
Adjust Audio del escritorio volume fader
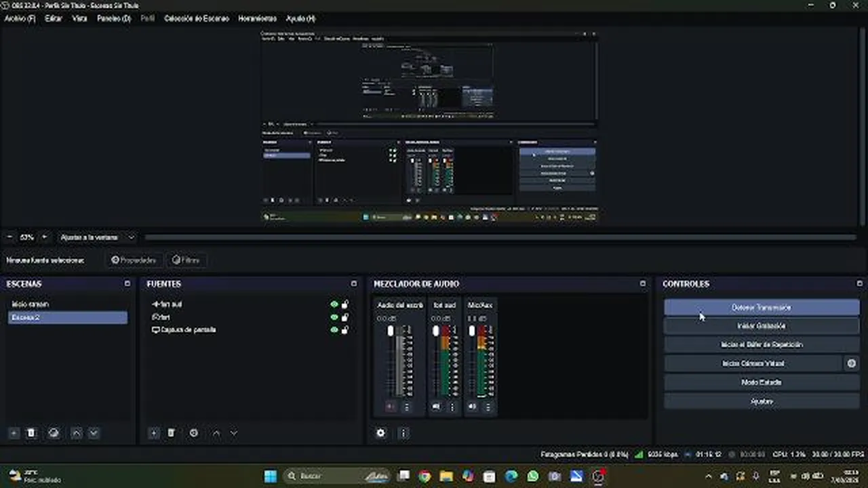(391, 331)
